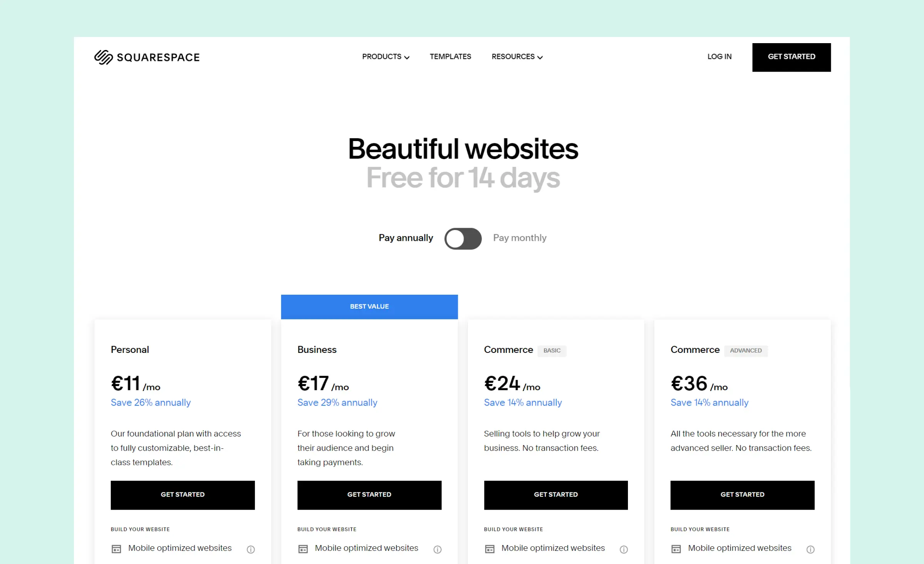924x564 pixels.
Task: Click the Log In menu item
Action: (720, 57)
